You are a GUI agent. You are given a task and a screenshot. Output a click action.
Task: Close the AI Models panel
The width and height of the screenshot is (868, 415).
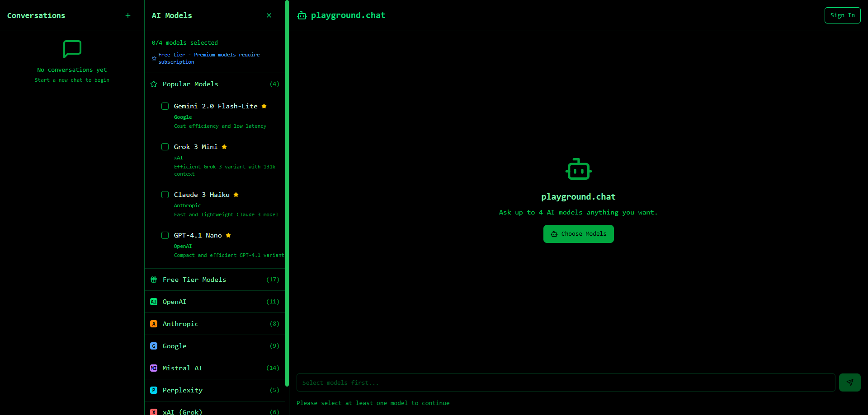click(269, 15)
